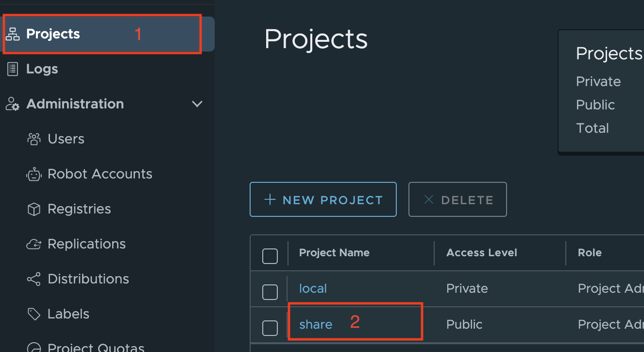Click the Logs document icon
The height and width of the screenshot is (352, 644).
click(x=13, y=69)
